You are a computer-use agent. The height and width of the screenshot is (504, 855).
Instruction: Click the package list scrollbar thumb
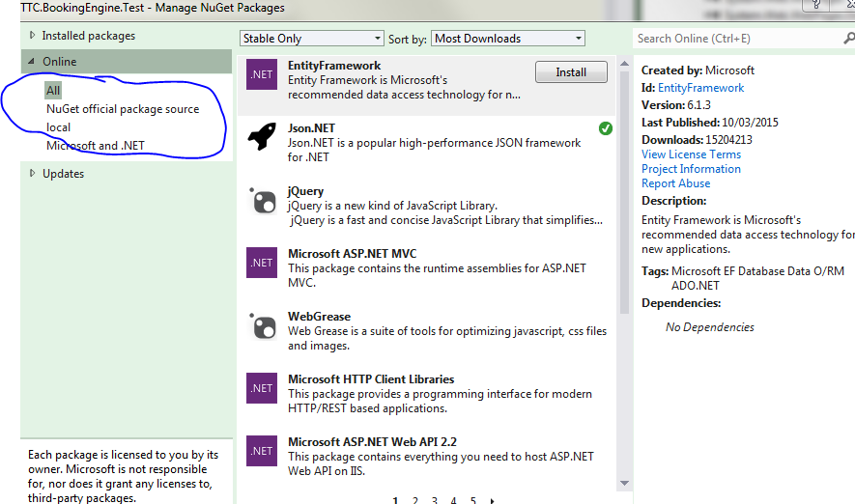tap(625, 192)
